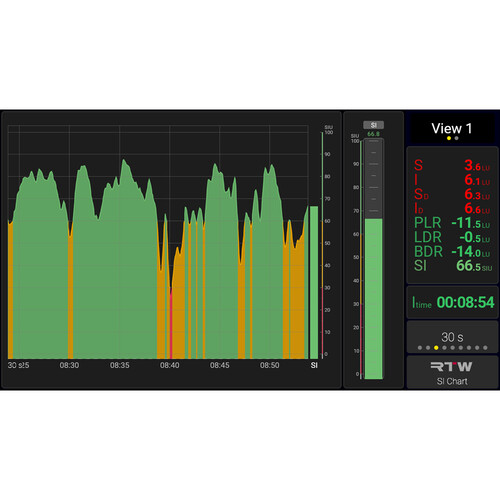Screen dimensions: 500x500
Task: Tap the 30 s time range selector
Action: 452,337
